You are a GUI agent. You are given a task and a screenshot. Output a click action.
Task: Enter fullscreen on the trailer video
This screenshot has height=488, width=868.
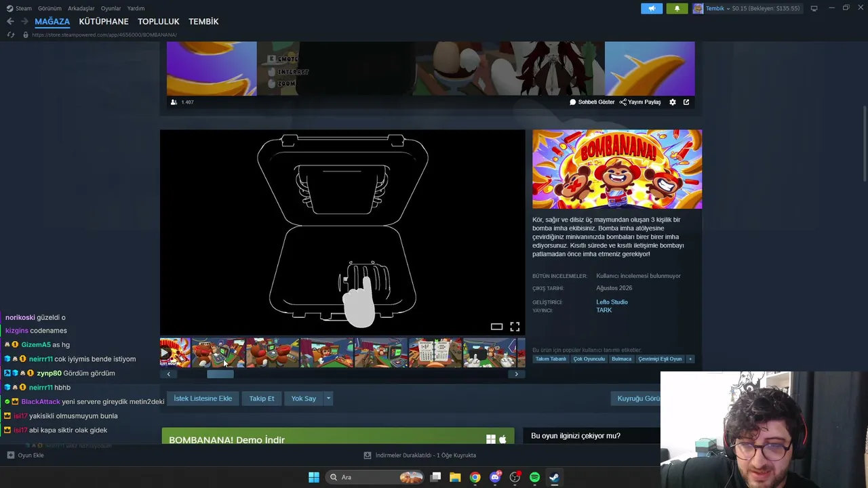tap(515, 327)
